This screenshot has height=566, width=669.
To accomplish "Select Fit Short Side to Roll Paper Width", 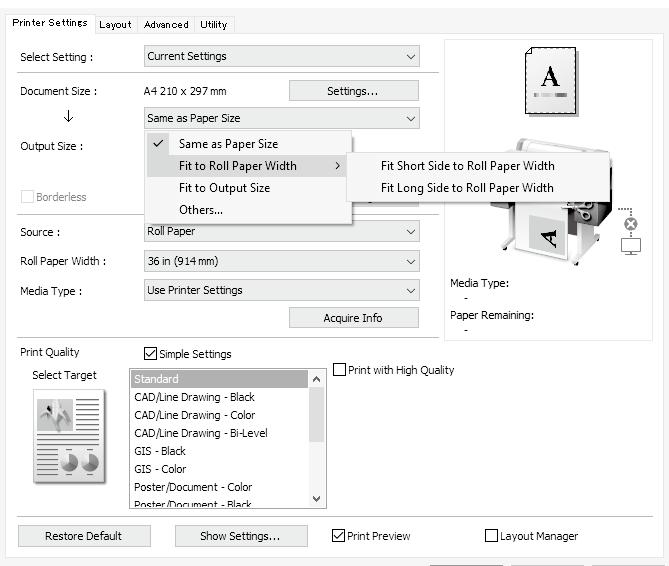I will coord(478,166).
